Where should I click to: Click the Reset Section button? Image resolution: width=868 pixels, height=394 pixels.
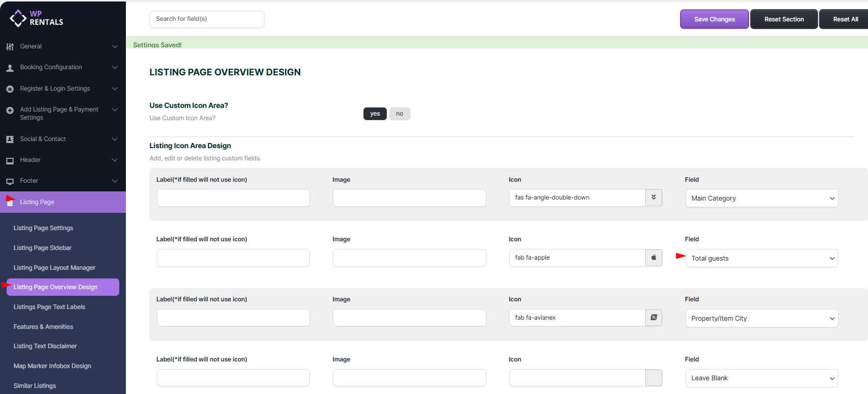pos(783,19)
